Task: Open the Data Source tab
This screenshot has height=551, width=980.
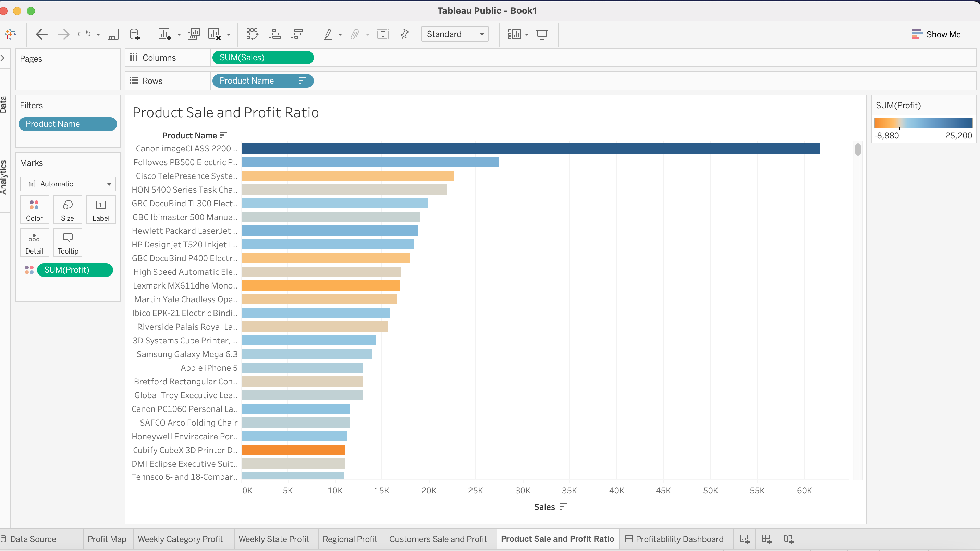Action: pyautogui.click(x=33, y=539)
